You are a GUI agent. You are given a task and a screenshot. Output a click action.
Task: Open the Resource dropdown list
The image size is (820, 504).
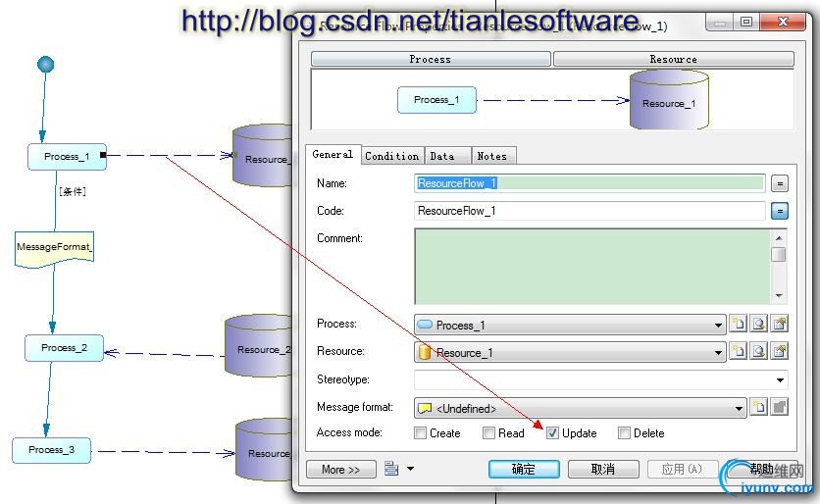pos(719,353)
